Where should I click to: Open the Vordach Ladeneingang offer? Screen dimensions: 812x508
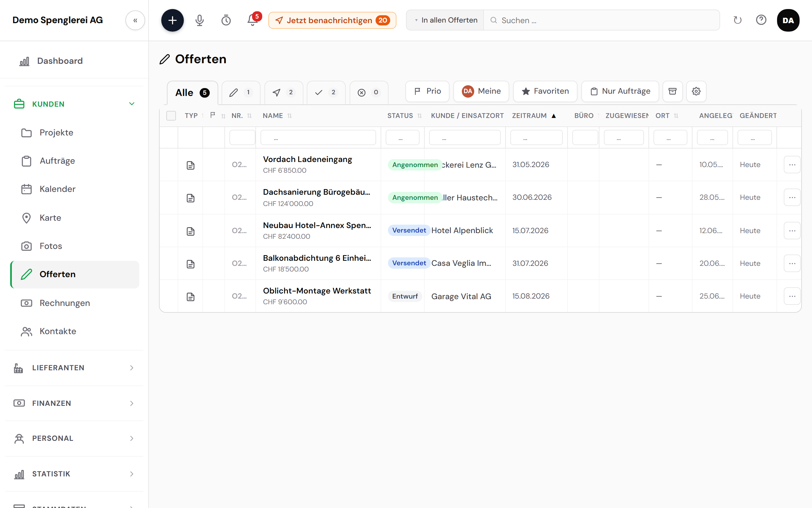(307, 159)
